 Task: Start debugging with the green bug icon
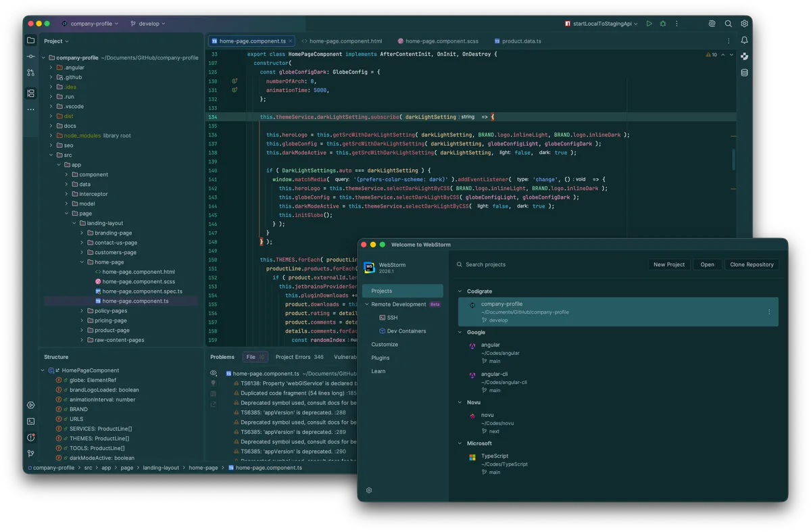pyautogui.click(x=663, y=24)
